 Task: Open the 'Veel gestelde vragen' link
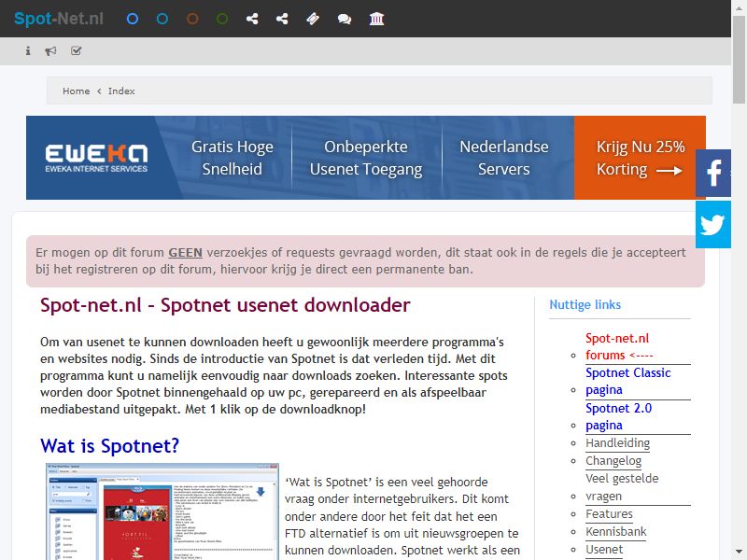(x=622, y=487)
